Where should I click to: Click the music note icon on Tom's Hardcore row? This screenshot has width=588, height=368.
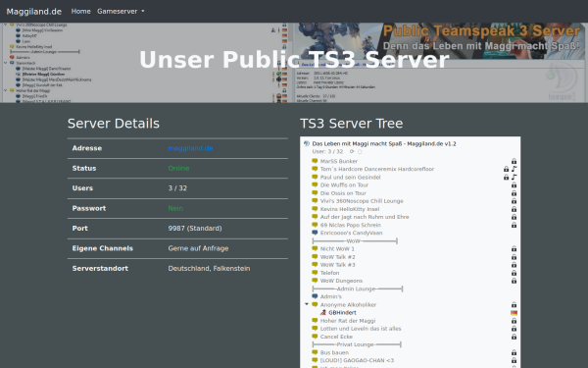pyautogui.click(x=514, y=169)
